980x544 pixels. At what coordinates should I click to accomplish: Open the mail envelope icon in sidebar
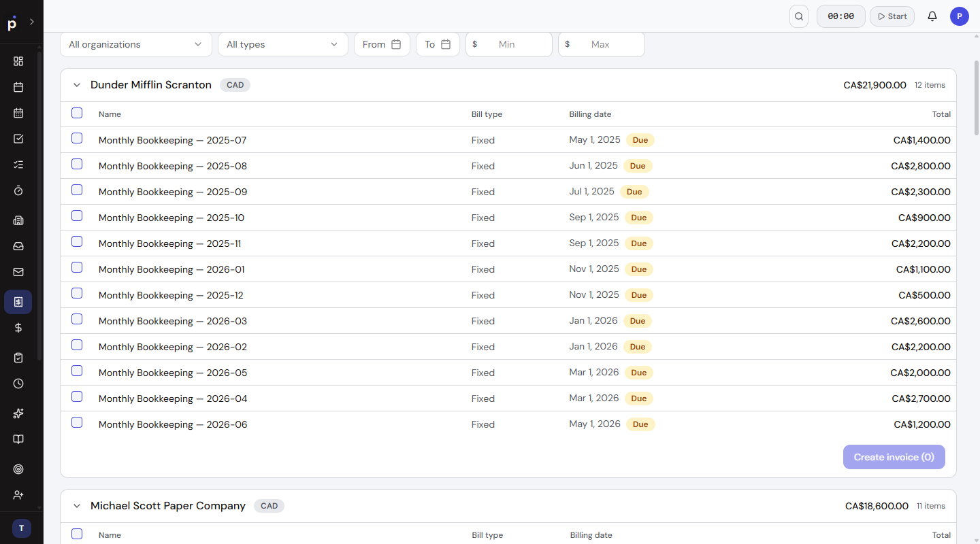[18, 272]
